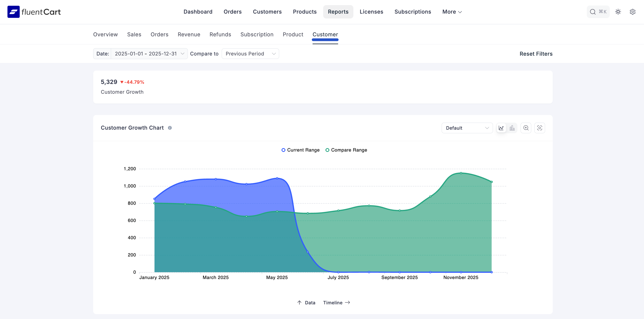
Task: Click the fluentCart logo icon
Action: 13,12
